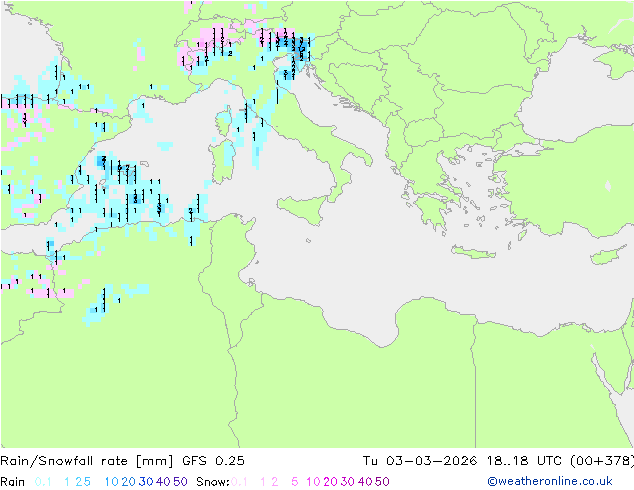This screenshot has height=490, width=634.
Task: Click the "GFS 0.25" model label
Action: pos(213,461)
